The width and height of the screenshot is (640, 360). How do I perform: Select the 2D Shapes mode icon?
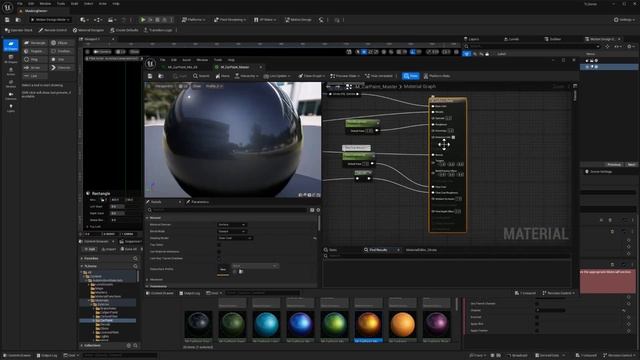click(x=11, y=45)
